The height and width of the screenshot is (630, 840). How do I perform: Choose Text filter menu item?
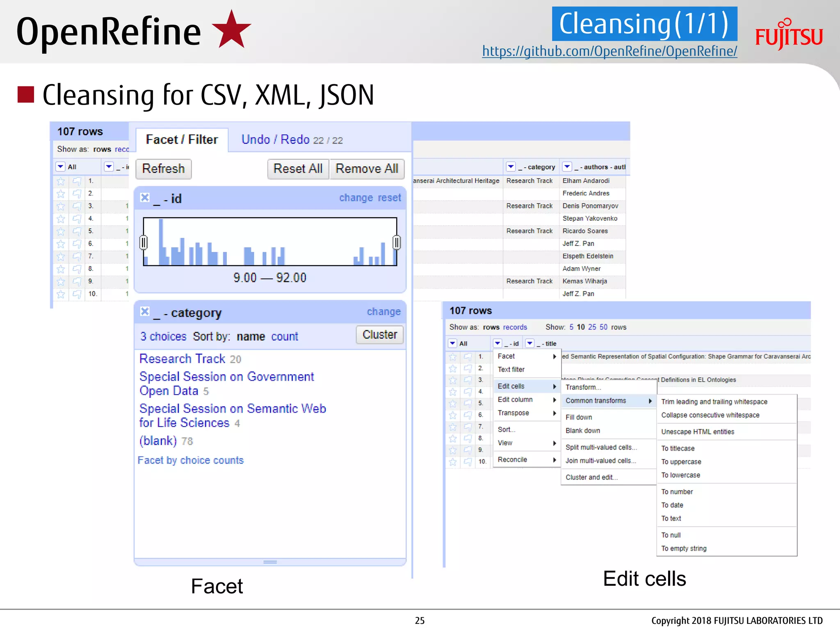(x=527, y=370)
